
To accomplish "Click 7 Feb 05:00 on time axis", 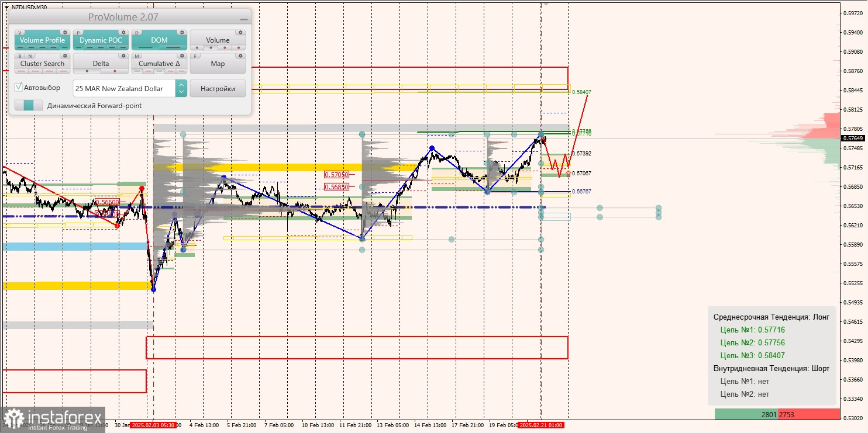I will click(278, 425).
